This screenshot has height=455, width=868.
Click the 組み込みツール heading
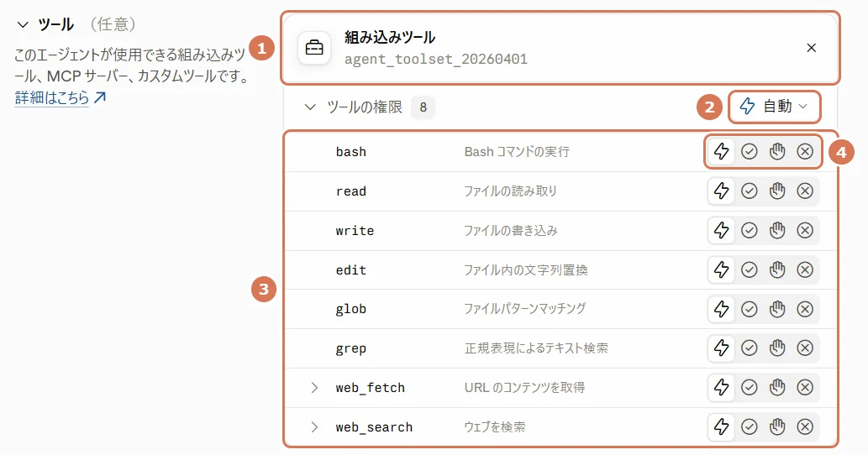coord(390,38)
